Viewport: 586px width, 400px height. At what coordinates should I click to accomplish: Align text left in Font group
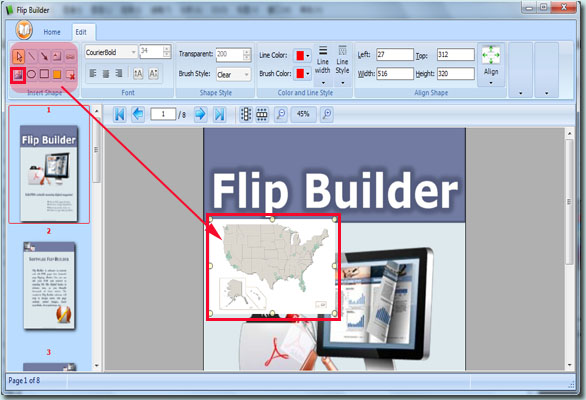[x=93, y=73]
